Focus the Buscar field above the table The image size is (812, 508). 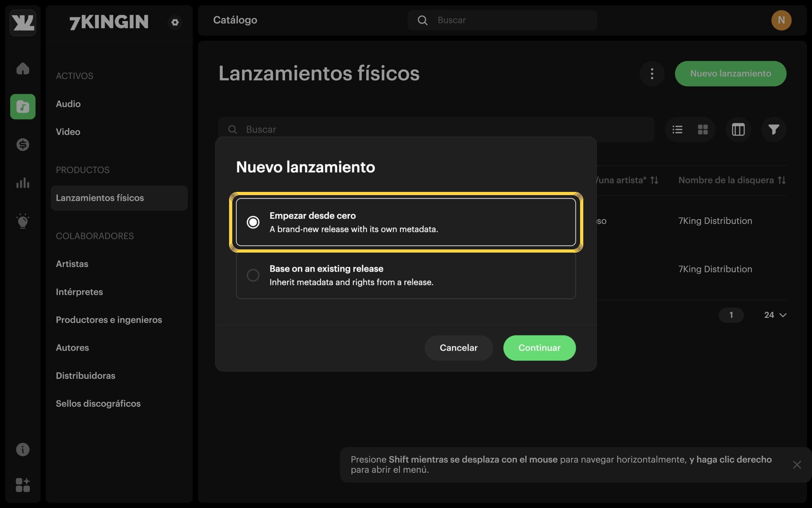(436, 129)
